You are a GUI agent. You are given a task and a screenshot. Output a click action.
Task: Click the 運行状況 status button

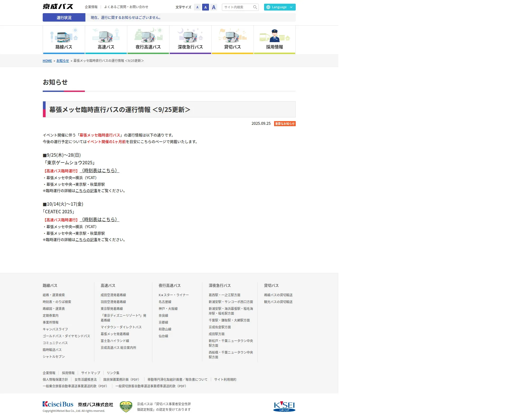coord(64,18)
